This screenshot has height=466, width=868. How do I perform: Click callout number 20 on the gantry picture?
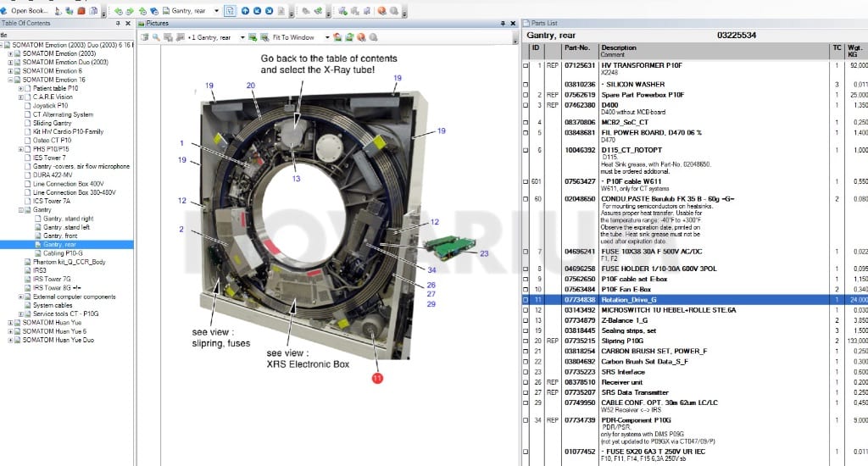pyautogui.click(x=251, y=86)
